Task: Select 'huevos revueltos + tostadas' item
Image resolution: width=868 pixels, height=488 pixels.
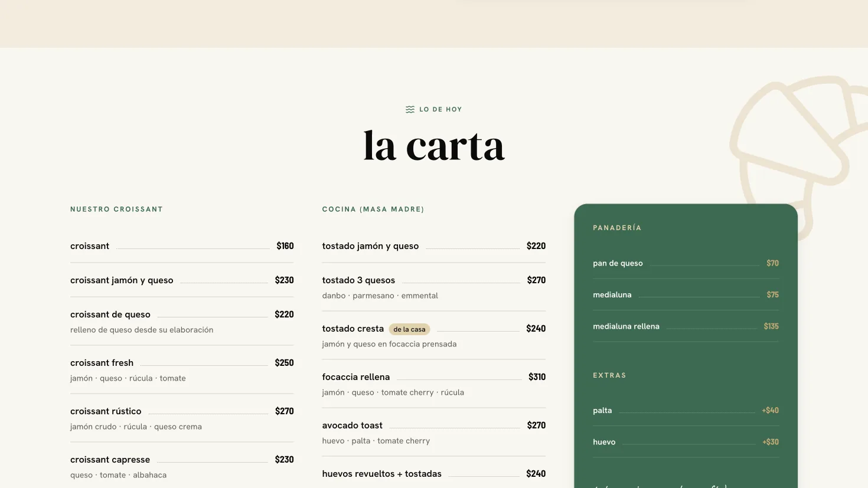Action: pos(382,474)
